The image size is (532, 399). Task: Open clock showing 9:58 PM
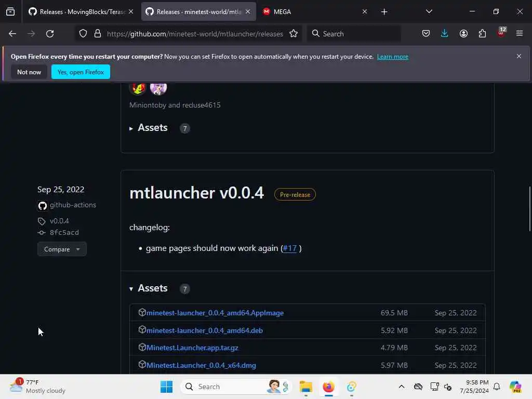pyautogui.click(x=474, y=387)
